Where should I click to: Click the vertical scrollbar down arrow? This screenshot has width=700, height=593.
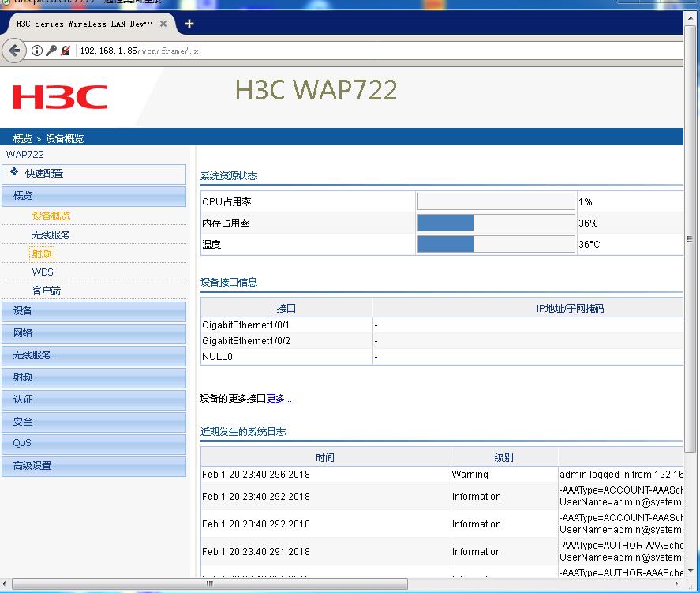pos(691,571)
